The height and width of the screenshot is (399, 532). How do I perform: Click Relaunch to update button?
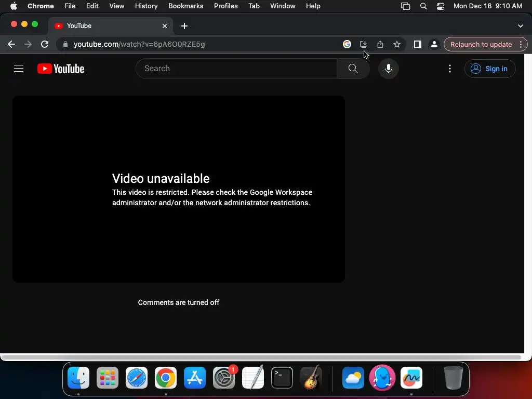tap(481, 44)
